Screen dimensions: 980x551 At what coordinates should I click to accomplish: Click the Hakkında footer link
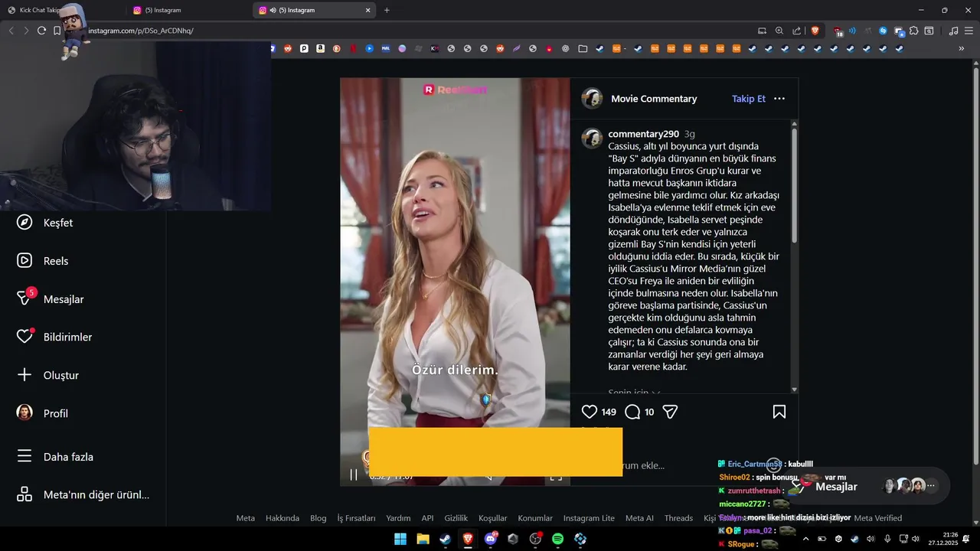point(283,518)
